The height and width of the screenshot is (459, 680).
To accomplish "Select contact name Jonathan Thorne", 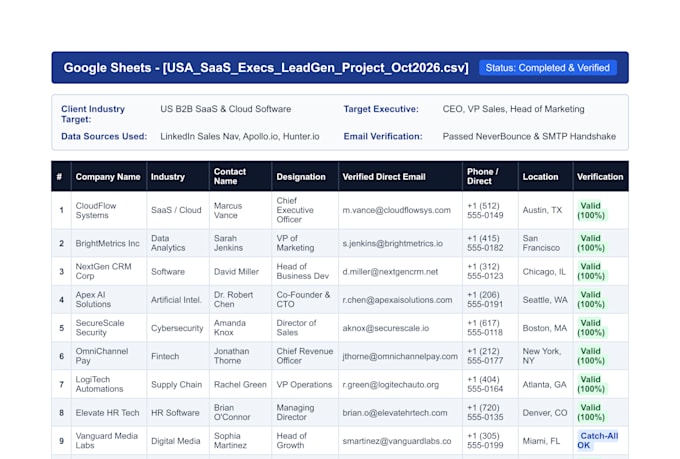I will point(232,356).
